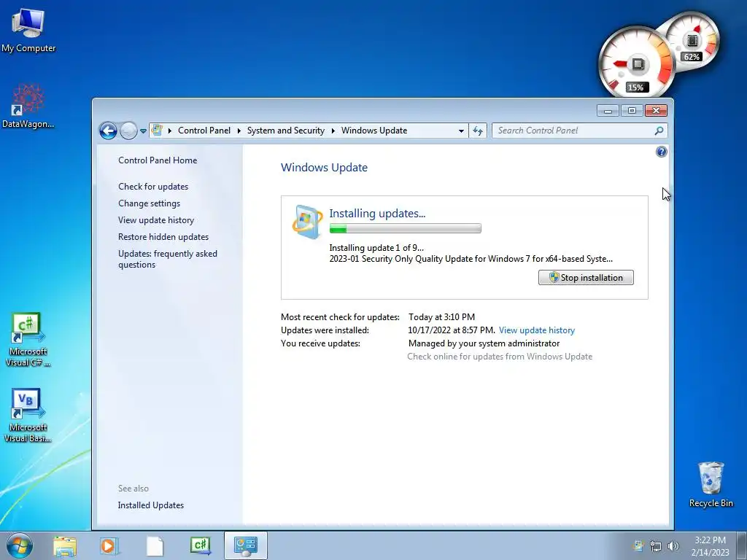Select Windows Update breadcrumb

(x=374, y=131)
